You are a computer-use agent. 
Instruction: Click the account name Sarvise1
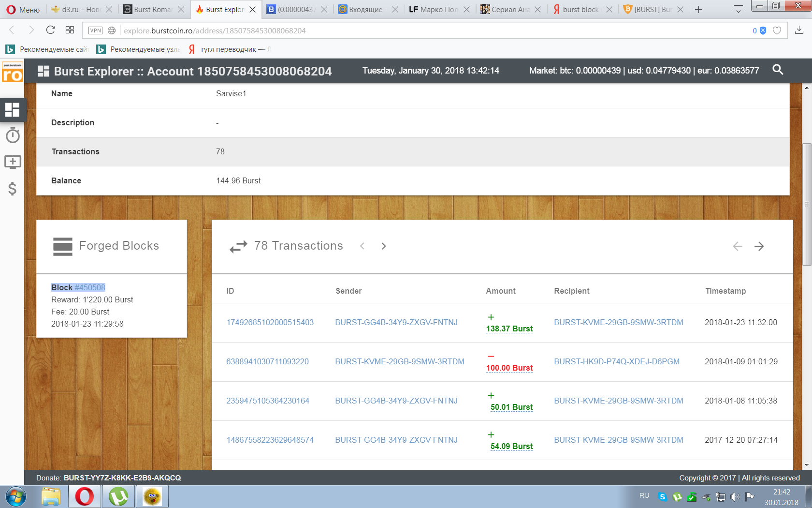231,93
